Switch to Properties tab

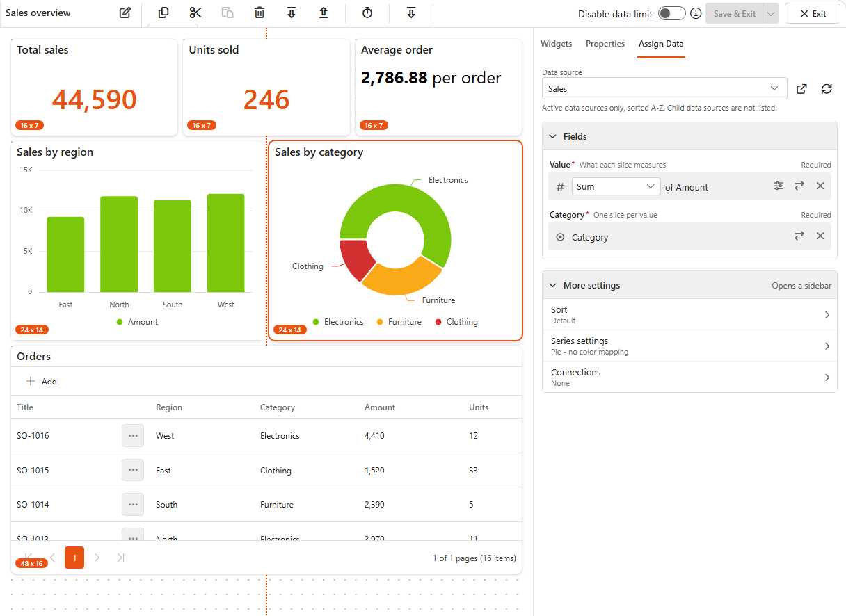pos(605,44)
